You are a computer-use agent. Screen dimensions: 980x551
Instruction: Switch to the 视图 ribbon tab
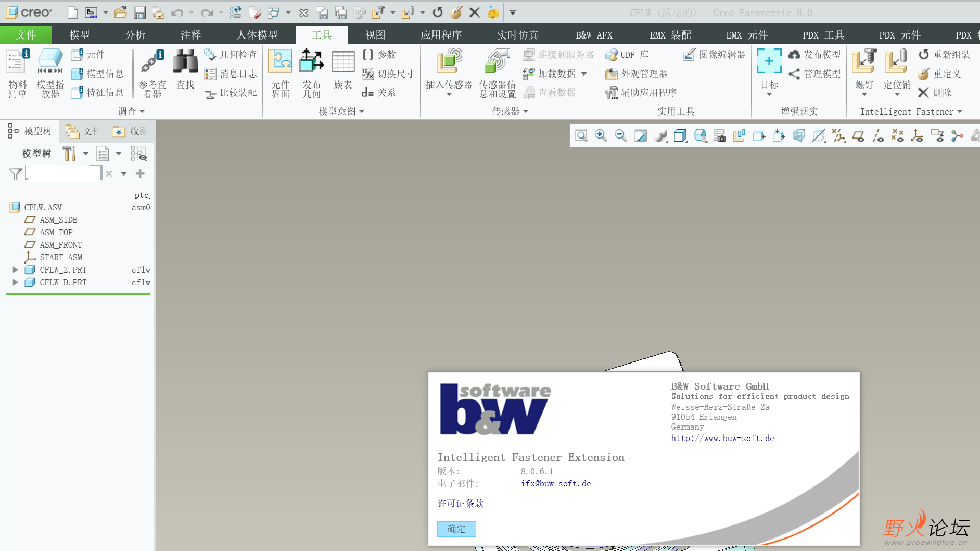[x=375, y=35]
